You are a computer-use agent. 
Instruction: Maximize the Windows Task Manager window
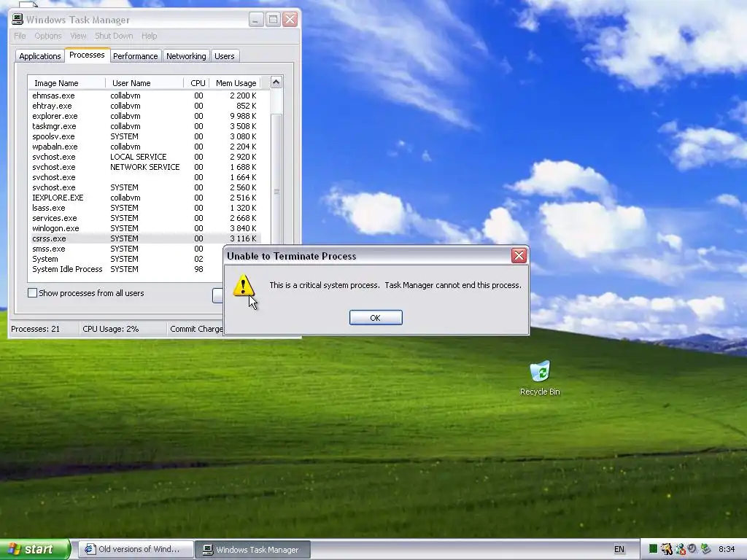(273, 20)
